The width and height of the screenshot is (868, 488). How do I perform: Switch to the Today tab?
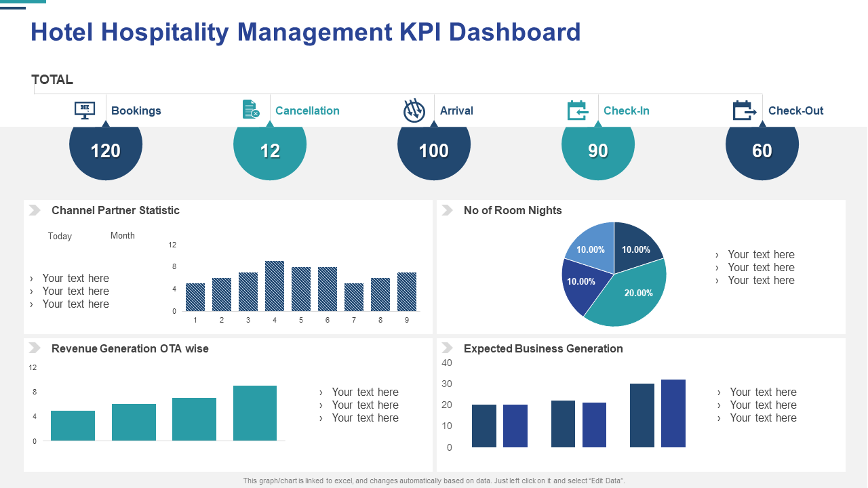click(x=60, y=236)
